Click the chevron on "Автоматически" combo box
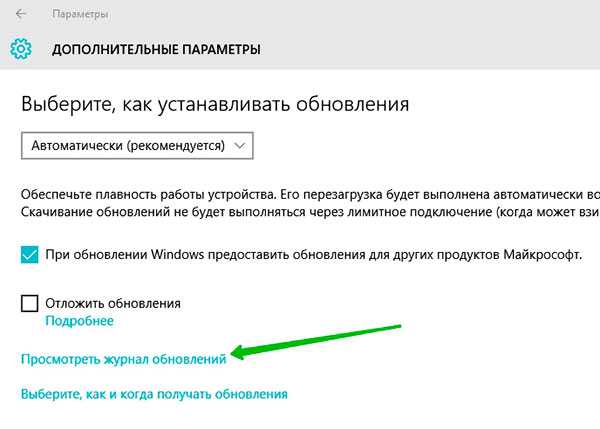The height and width of the screenshot is (429, 600). tap(238, 145)
